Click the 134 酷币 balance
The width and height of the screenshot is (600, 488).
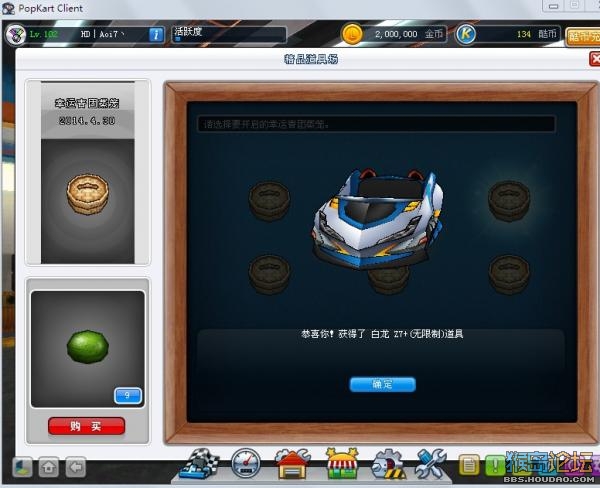(536, 34)
